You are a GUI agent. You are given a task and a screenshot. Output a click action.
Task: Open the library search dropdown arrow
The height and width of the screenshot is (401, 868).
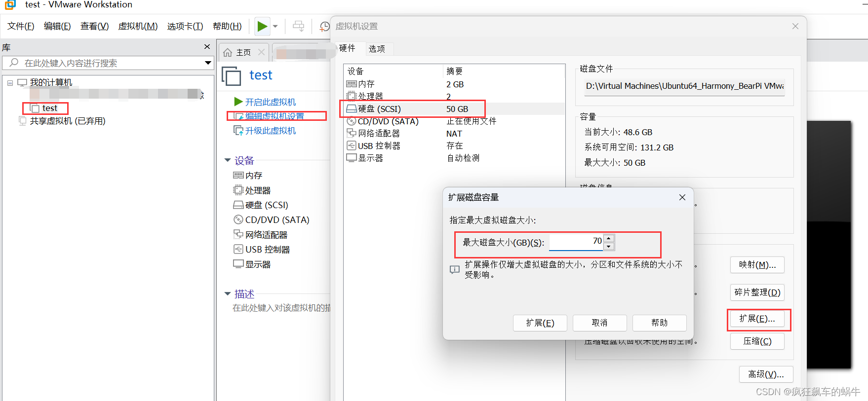(208, 63)
